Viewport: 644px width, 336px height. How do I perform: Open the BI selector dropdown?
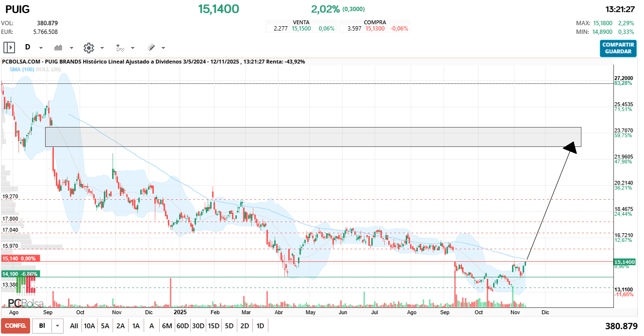[x=56, y=325]
